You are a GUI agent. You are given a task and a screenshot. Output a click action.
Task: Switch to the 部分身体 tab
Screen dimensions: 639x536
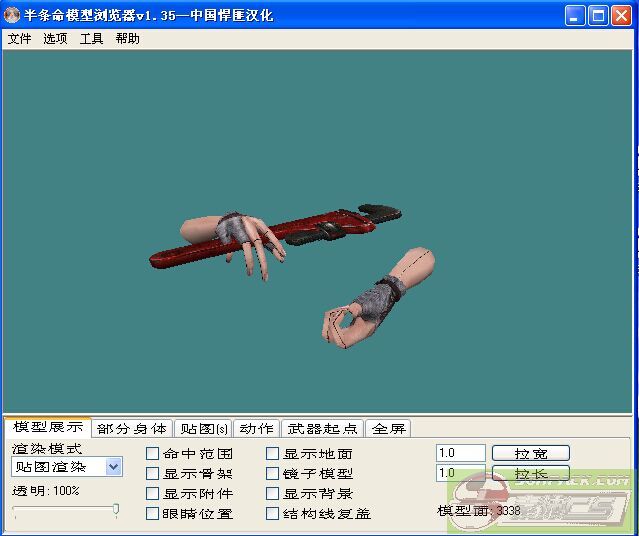pos(133,428)
